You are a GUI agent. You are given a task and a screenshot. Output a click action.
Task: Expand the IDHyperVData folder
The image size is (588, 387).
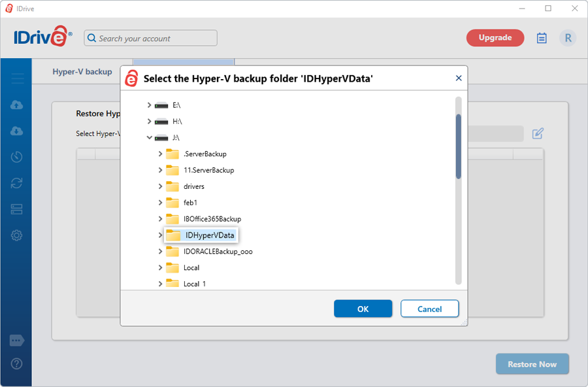tap(160, 235)
